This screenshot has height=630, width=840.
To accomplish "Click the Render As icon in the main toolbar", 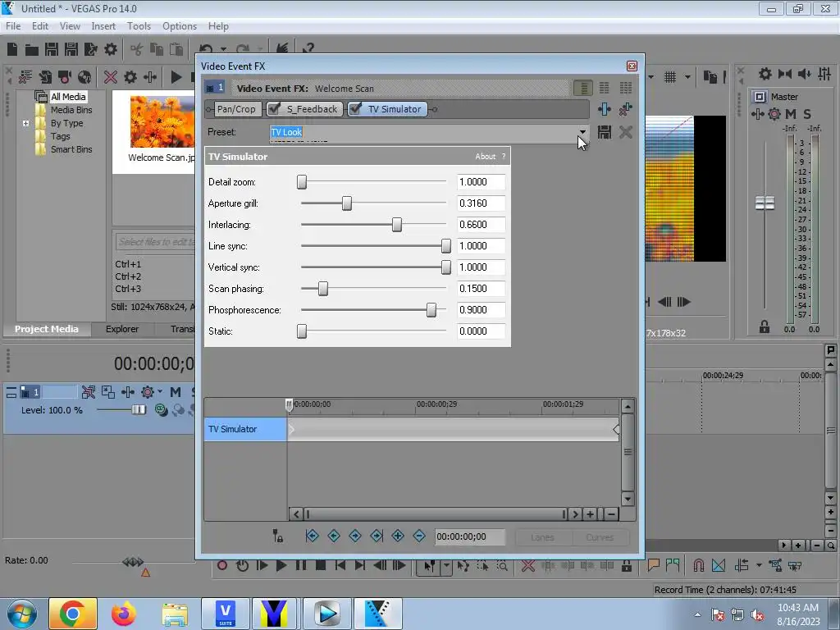I will pyautogui.click(x=90, y=49).
